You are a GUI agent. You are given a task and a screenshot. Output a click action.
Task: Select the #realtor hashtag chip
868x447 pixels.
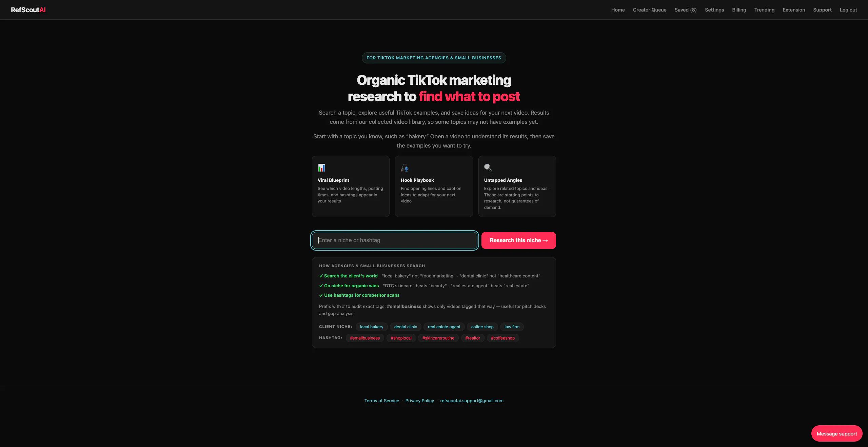(473, 338)
